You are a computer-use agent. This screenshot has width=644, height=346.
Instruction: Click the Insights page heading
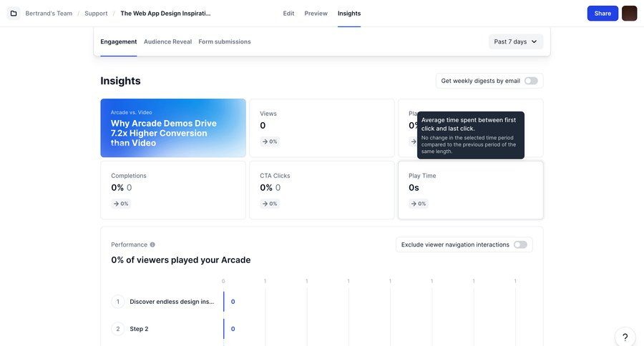tap(120, 81)
